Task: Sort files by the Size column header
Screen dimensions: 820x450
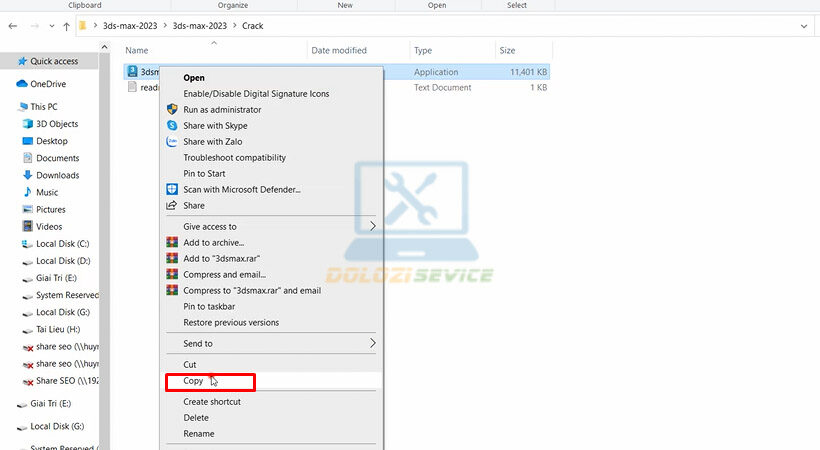Action: (x=508, y=50)
